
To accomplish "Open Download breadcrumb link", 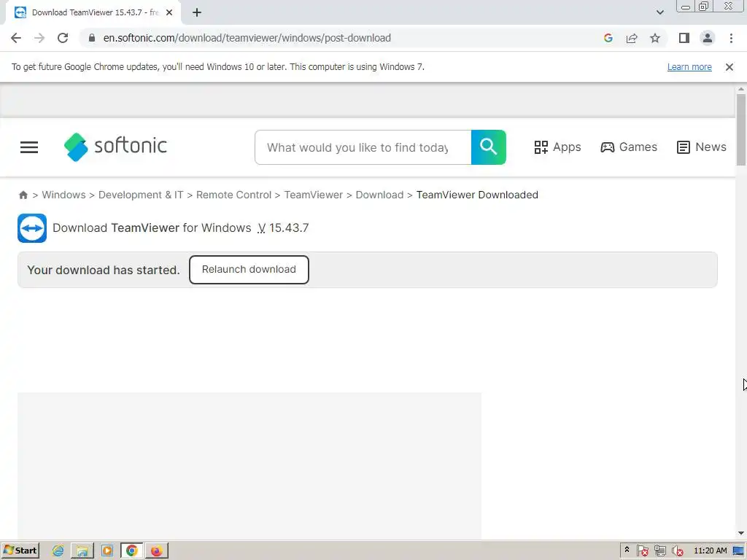I will [x=379, y=195].
